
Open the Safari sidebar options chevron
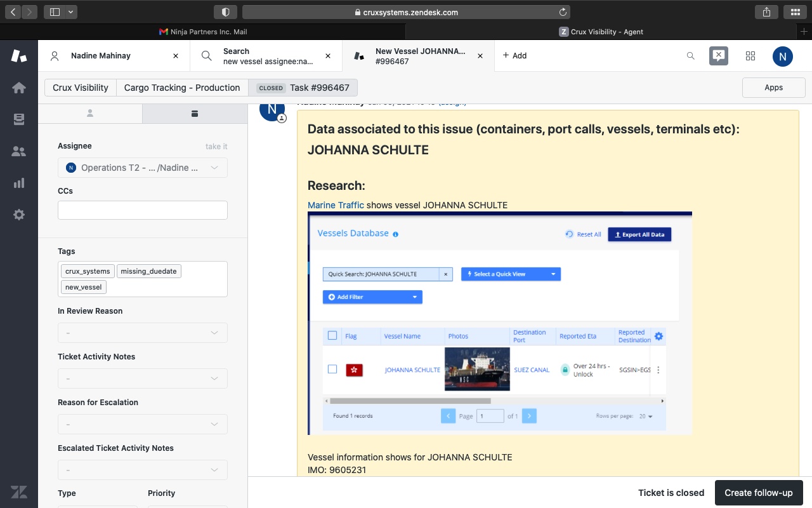70,12
